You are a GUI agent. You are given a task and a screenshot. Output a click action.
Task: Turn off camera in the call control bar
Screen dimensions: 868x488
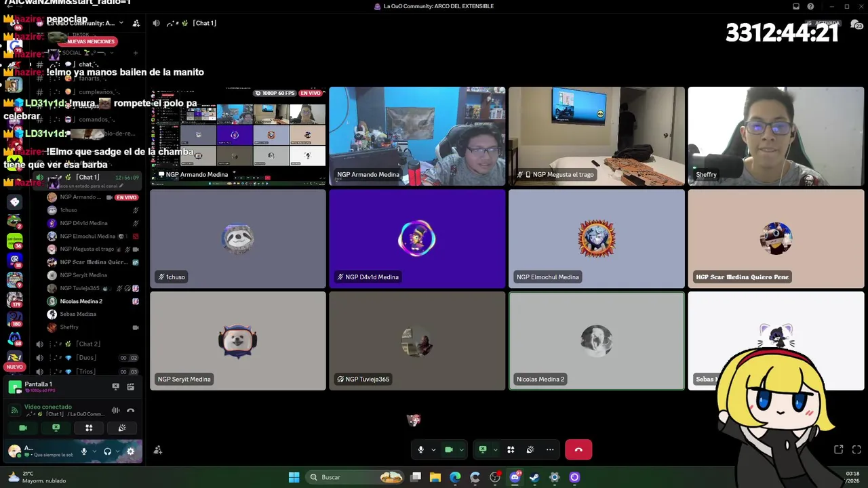tap(448, 449)
